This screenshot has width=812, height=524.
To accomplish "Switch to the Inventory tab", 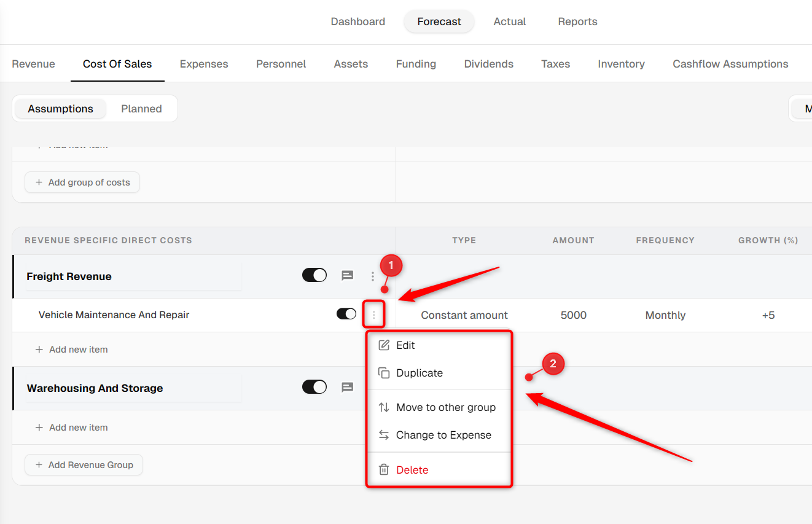I will (621, 64).
